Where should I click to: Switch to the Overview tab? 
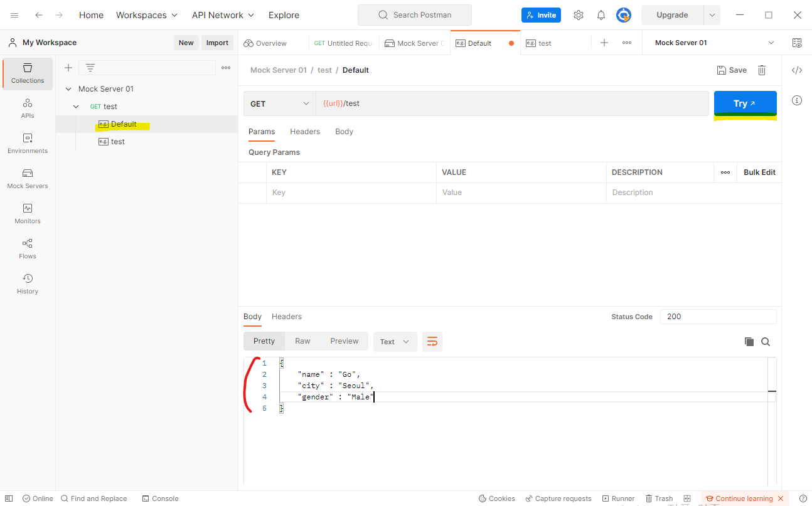click(x=265, y=43)
